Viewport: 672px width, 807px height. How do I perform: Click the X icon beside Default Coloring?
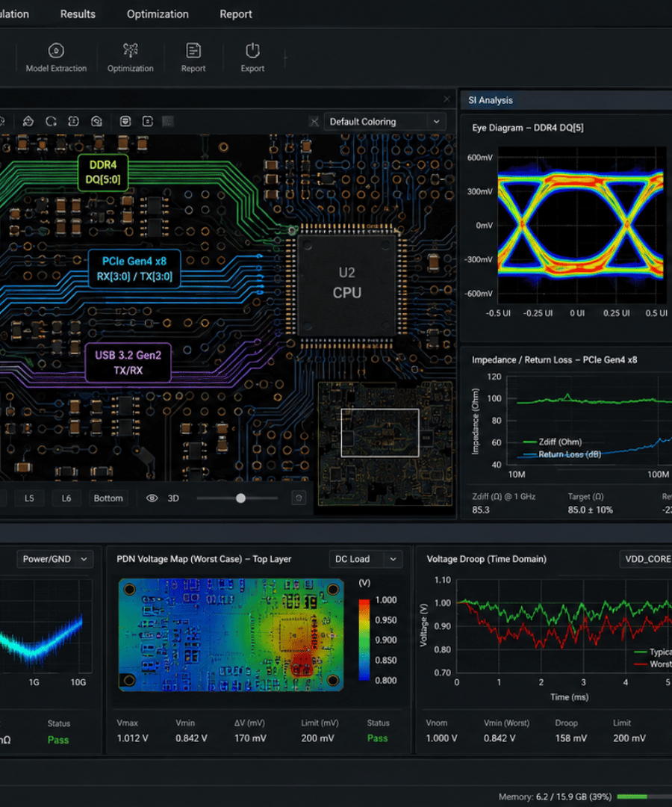(314, 122)
